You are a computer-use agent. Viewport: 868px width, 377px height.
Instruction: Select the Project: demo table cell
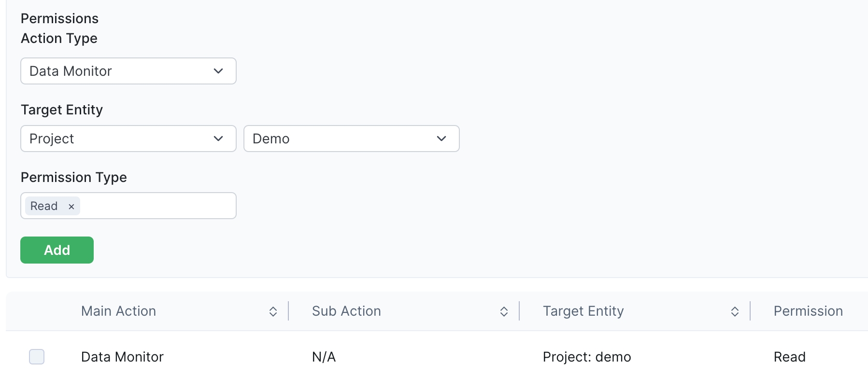587,357
